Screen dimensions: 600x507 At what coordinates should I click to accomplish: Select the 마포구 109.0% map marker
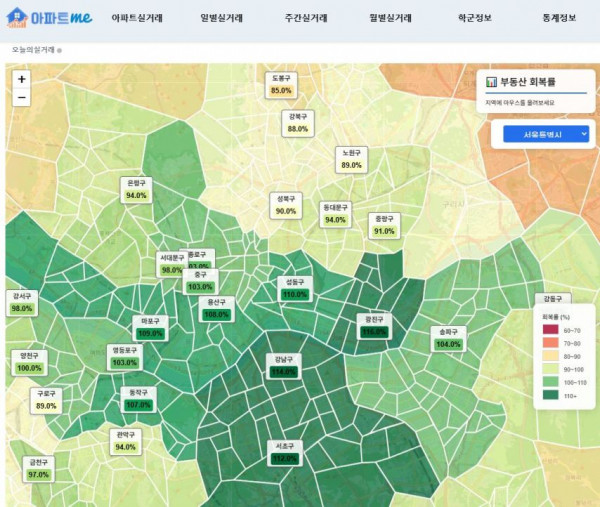tap(149, 327)
